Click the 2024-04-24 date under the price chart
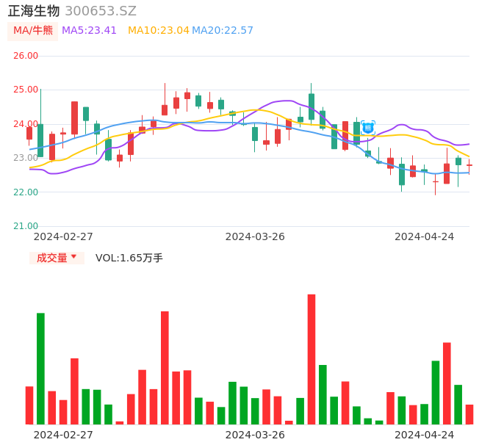The width and height of the screenshot is (504, 445). (425, 236)
